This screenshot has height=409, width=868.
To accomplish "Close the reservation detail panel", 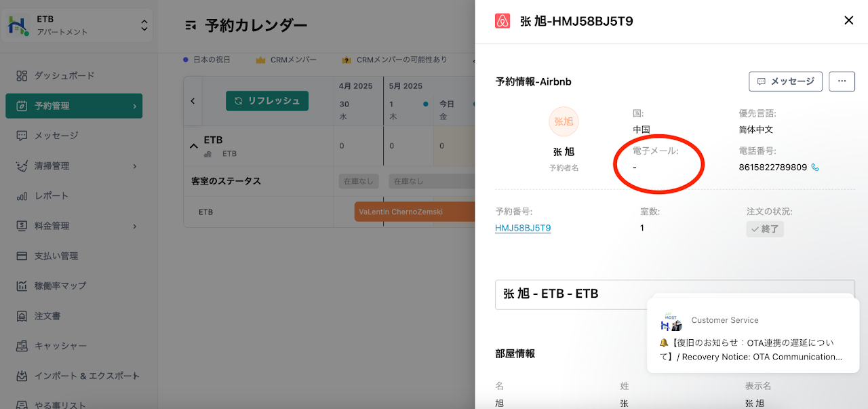I will point(848,20).
